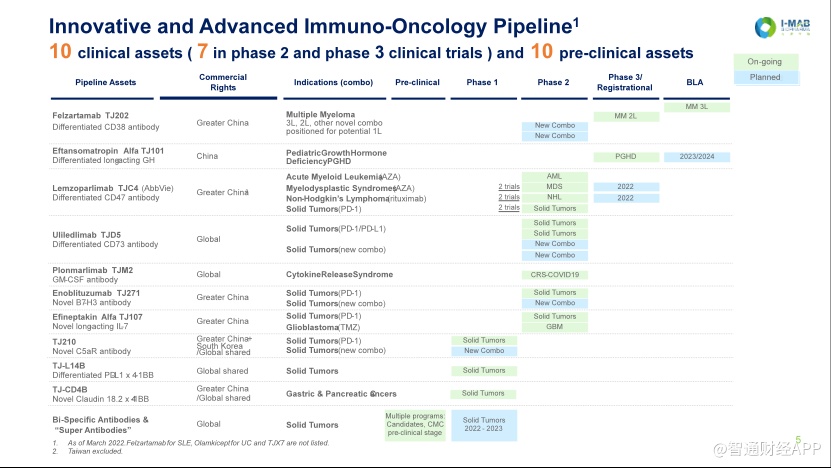Select the Planned legend swatch
This screenshot has width=831, height=468.
[765, 77]
